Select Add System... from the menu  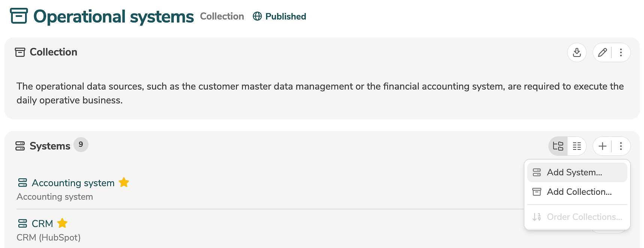pyautogui.click(x=574, y=172)
